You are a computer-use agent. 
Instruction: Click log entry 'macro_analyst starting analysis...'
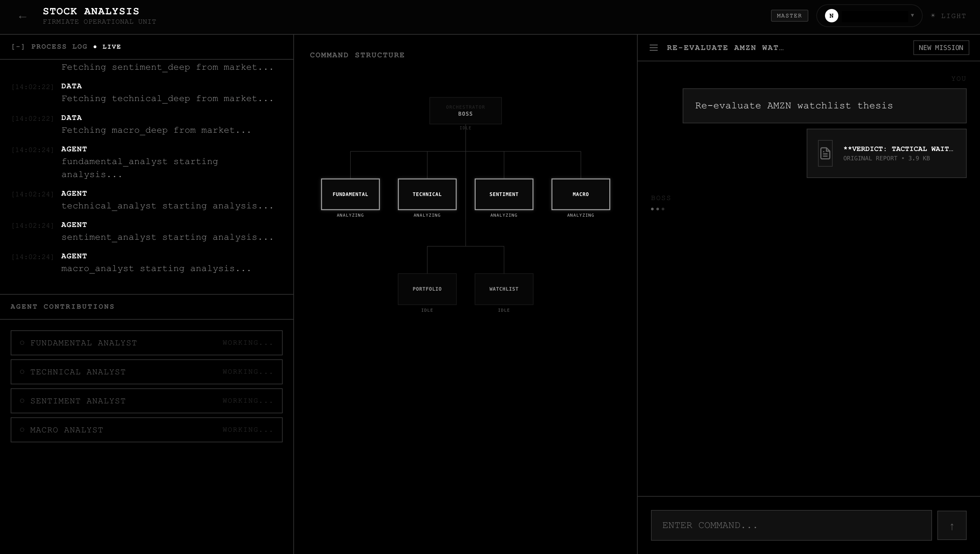(156, 269)
